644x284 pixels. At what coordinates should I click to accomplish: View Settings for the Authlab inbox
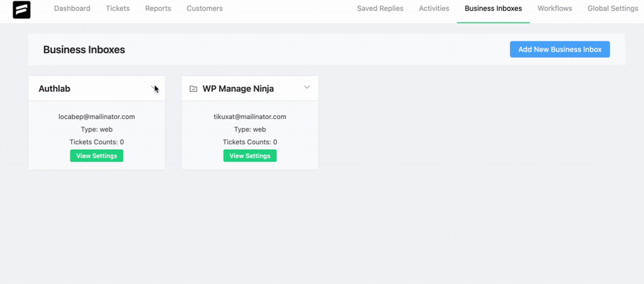point(96,156)
